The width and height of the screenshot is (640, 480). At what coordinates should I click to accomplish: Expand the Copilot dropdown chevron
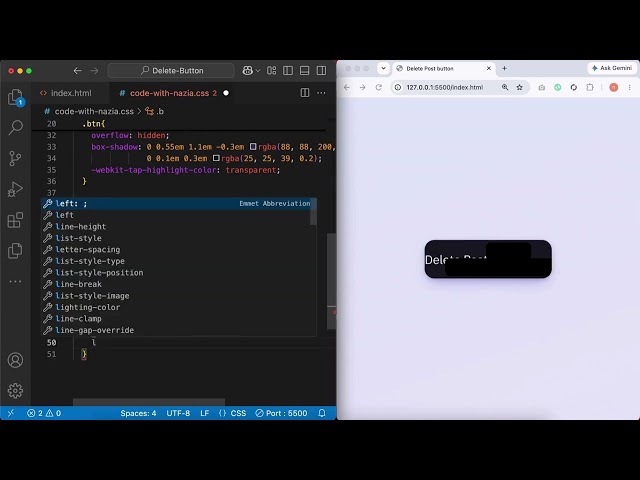tap(258, 71)
